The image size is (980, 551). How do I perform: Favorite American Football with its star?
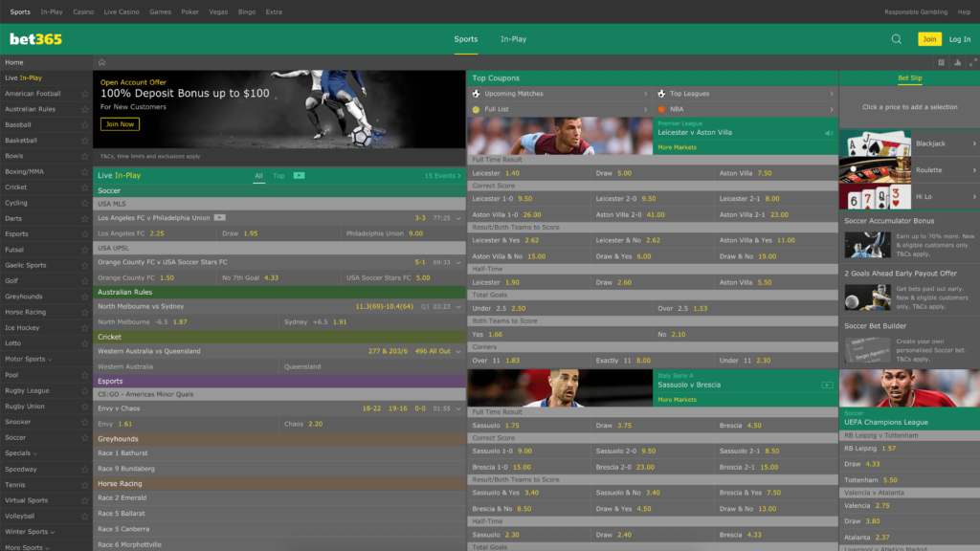coord(84,94)
